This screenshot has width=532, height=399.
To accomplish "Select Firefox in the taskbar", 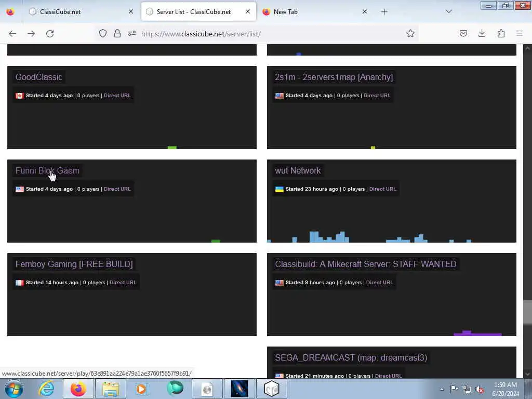I will [78, 389].
